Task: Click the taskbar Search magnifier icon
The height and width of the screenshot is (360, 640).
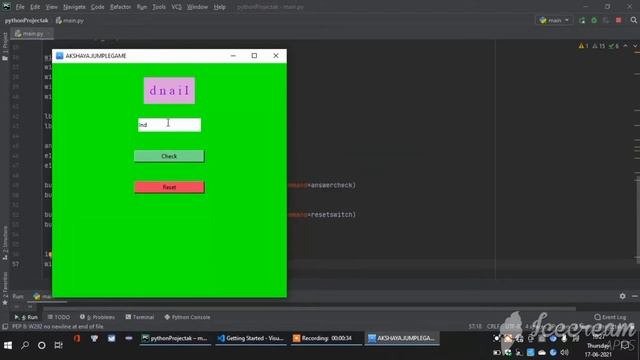Action: (25, 345)
